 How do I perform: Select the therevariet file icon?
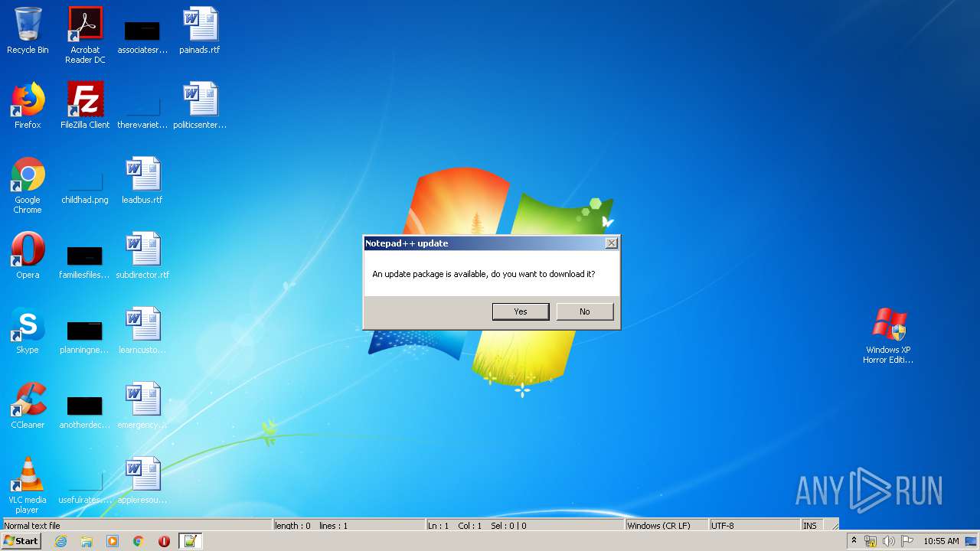[142, 110]
